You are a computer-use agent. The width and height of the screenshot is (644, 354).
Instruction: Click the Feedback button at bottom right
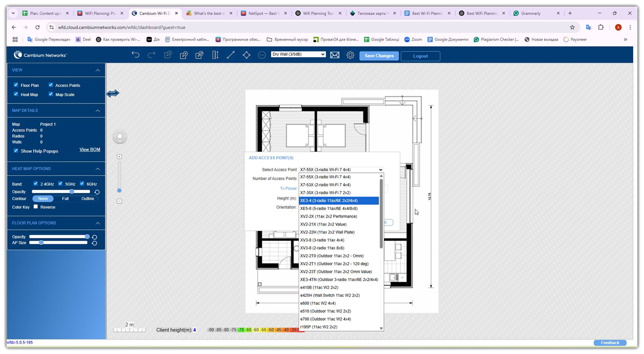point(610,343)
